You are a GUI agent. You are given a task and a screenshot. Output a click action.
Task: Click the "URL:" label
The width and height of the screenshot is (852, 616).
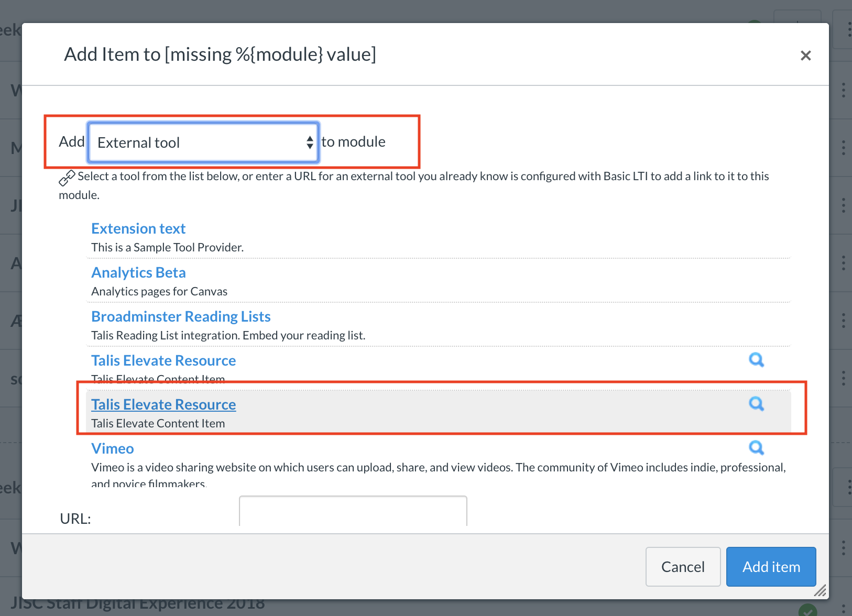[75, 519]
